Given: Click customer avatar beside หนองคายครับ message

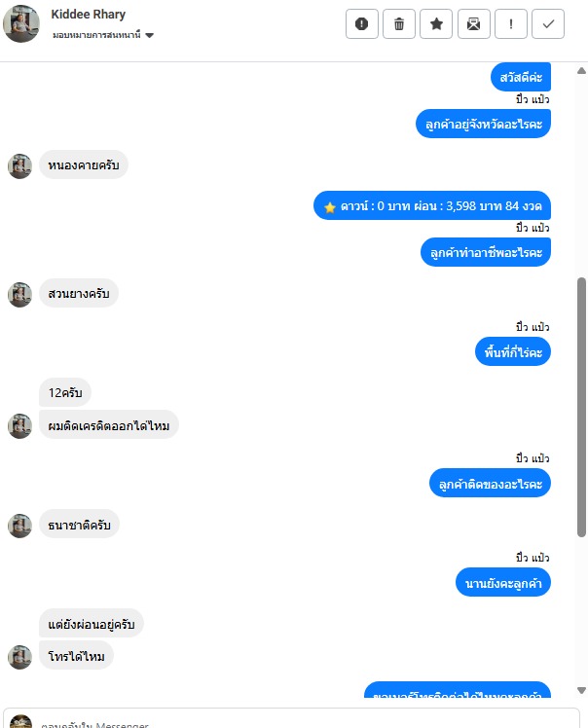Looking at the screenshot, I should tap(20, 166).
